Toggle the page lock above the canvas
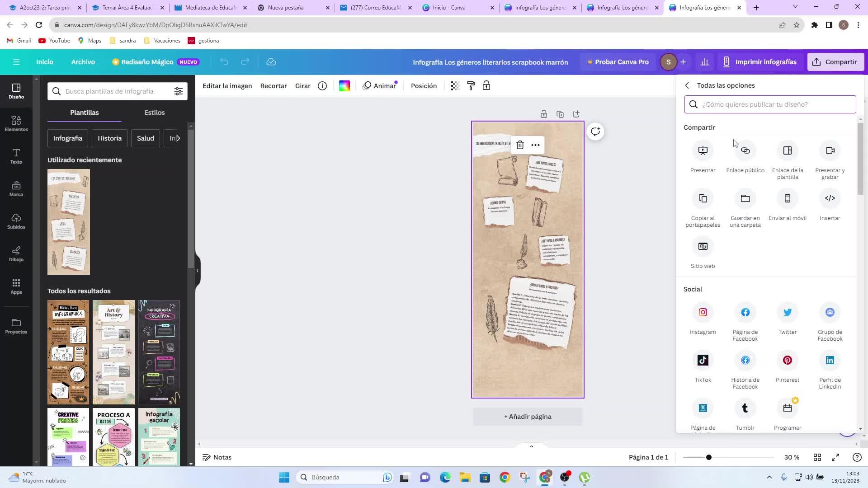This screenshot has height=488, width=868. 543,114
